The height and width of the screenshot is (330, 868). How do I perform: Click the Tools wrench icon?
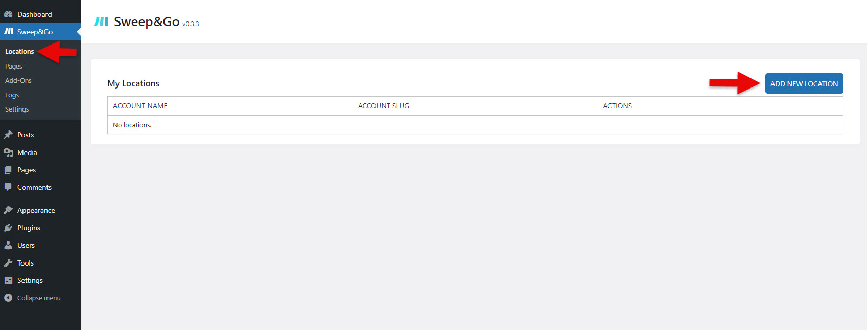(8, 263)
